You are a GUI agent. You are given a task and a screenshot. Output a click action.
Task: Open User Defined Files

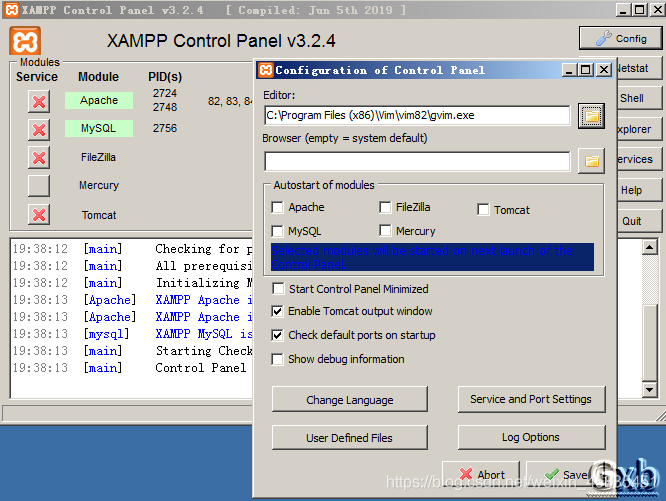(x=350, y=438)
